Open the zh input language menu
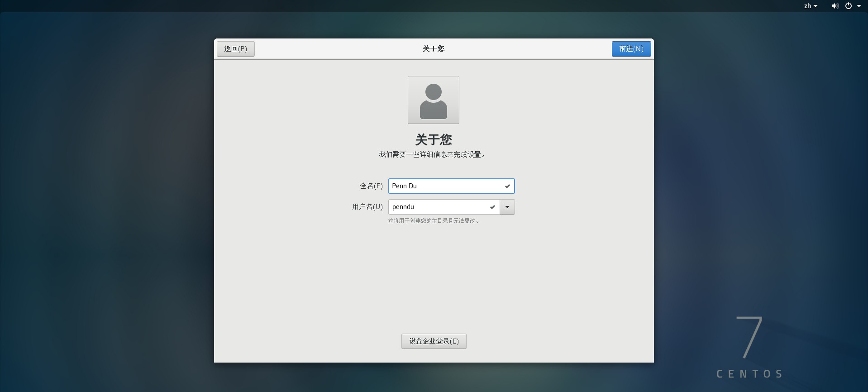868x392 pixels. click(811, 6)
